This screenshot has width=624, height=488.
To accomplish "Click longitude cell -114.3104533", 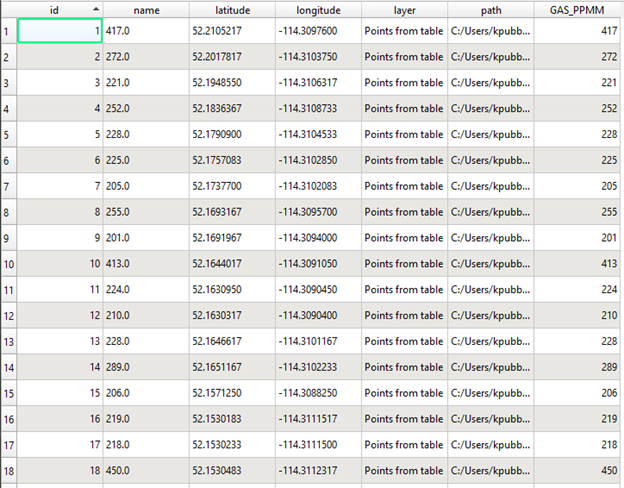I will click(x=318, y=134).
